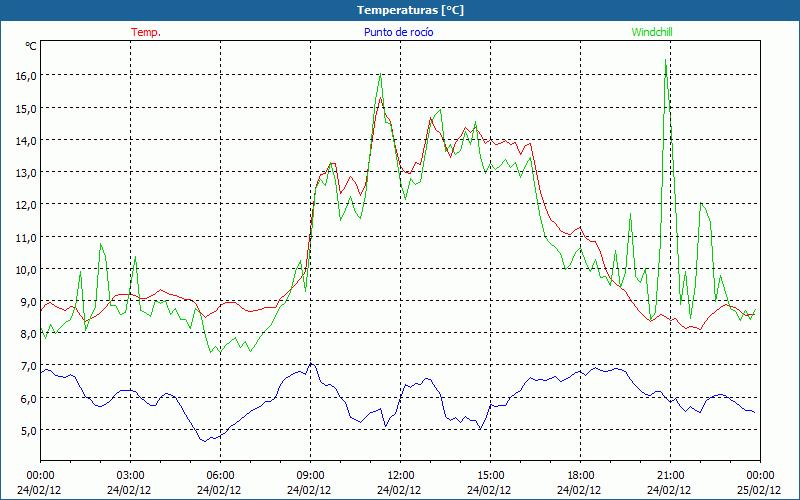Click the red Temp. peak near 11:20

(381, 97)
